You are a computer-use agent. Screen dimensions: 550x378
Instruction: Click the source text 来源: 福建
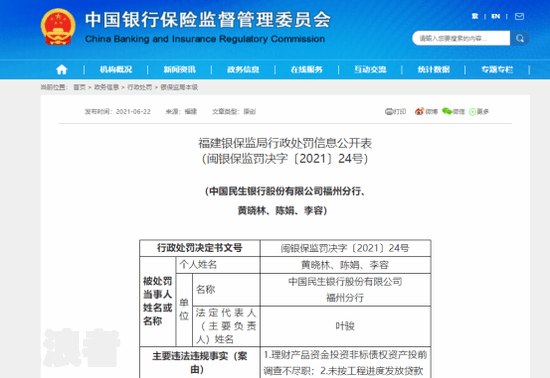pyautogui.click(x=181, y=112)
